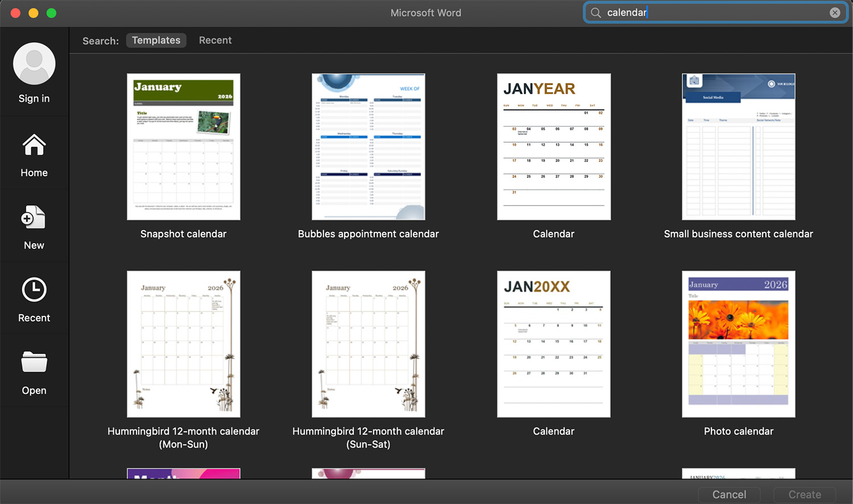Choose the JANYEAR Calendar template
Viewport: 853px width, 504px height.
pos(553,146)
